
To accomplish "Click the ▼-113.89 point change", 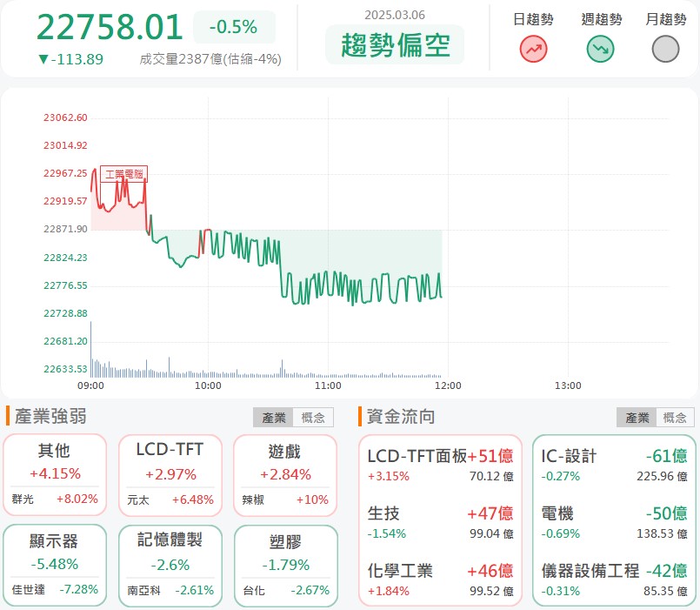I will [70, 59].
